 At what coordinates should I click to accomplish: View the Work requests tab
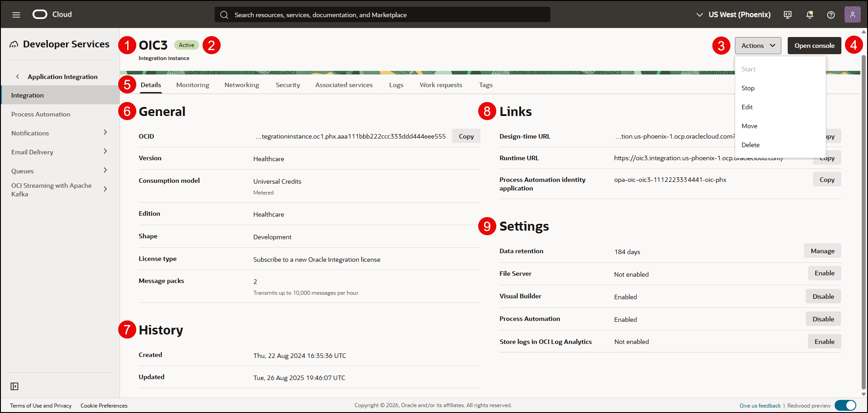[x=441, y=85]
